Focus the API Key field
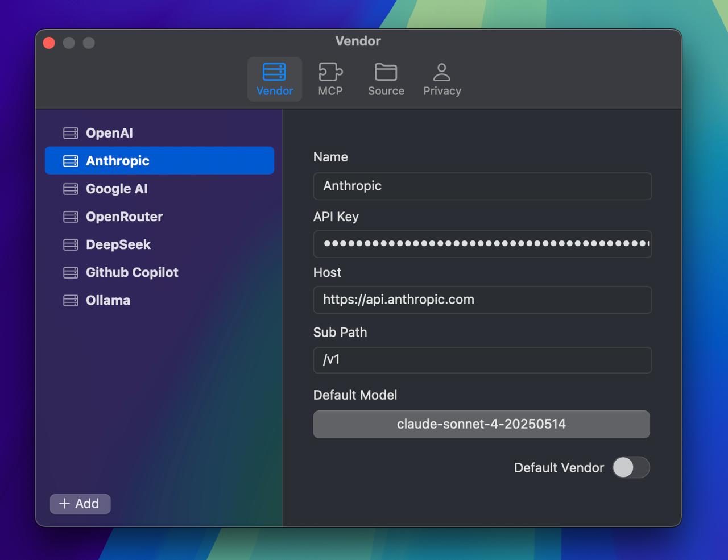This screenshot has height=560, width=728. [482, 244]
